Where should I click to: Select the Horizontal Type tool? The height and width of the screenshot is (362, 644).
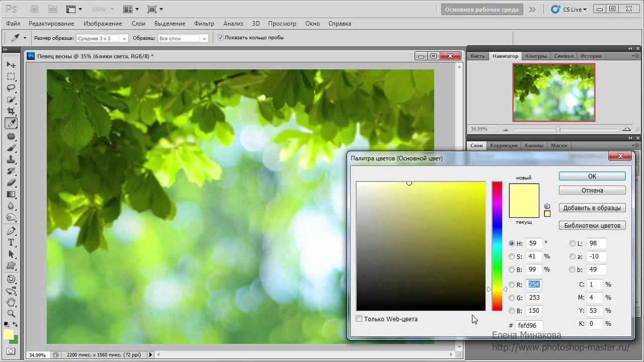(x=11, y=243)
